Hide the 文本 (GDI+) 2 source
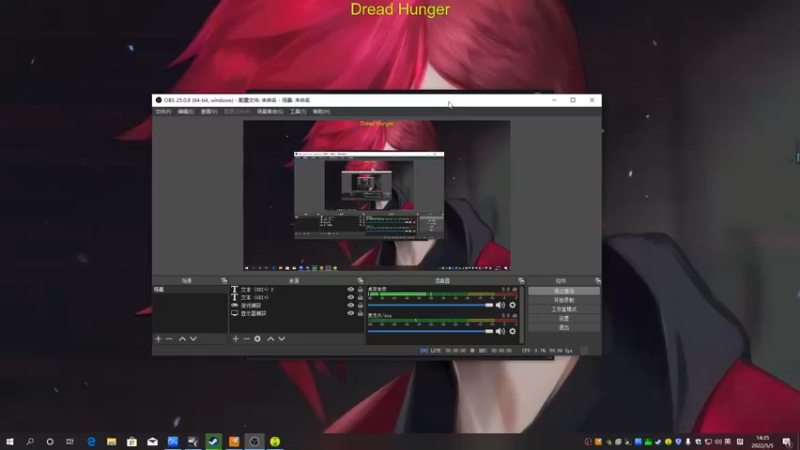Screen dimensions: 800x450 click(351, 289)
